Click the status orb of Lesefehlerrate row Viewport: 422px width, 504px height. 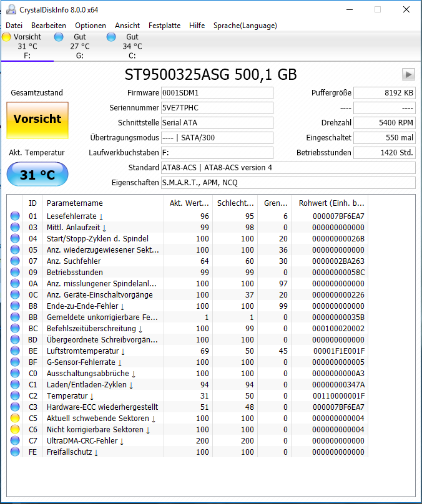15,216
